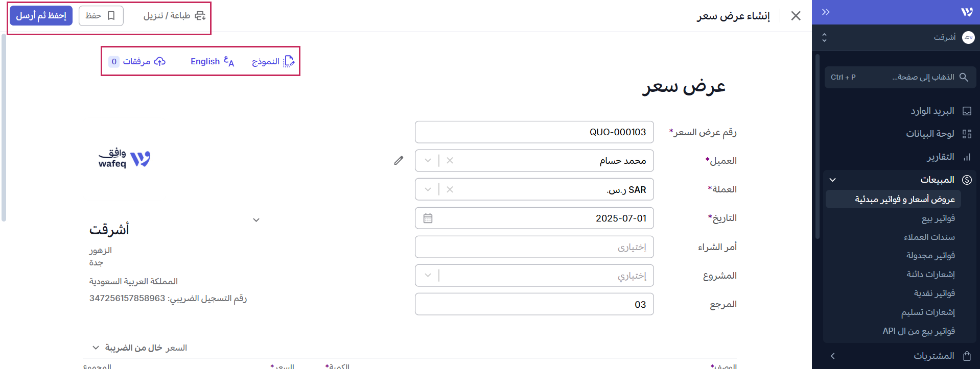980x369 pixels.
Task: Click the print / download option
Action: (174, 16)
